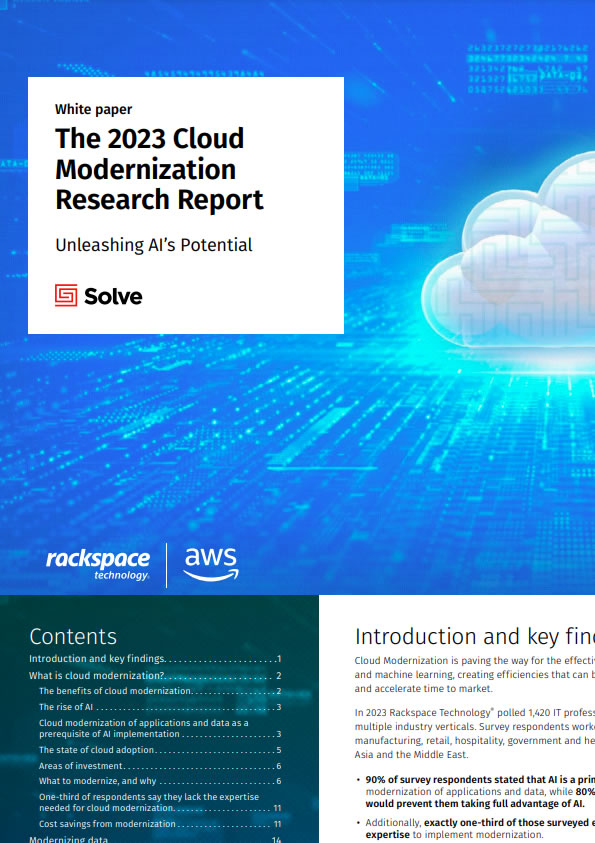Open 'Modernizing data' contents entry
595x843 pixels.
pos(155,839)
